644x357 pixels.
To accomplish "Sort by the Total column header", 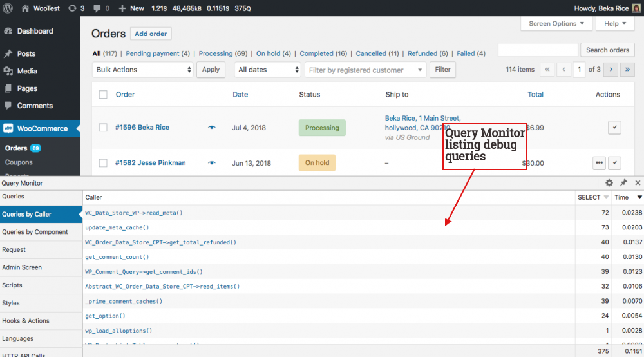I will [x=535, y=95].
